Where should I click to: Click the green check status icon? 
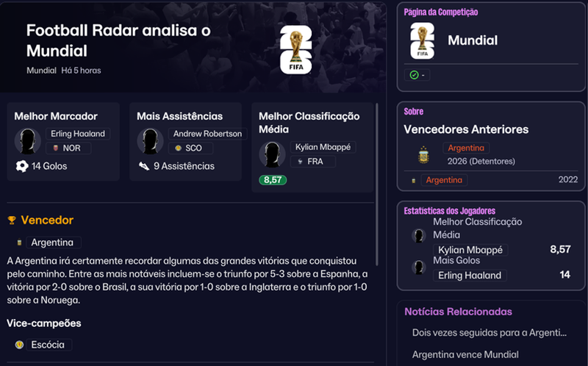(x=414, y=75)
